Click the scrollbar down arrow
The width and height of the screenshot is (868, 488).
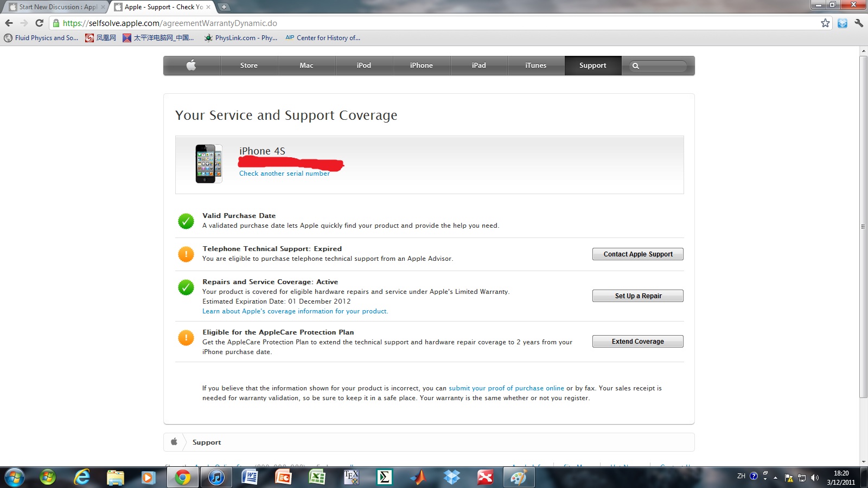point(863,461)
